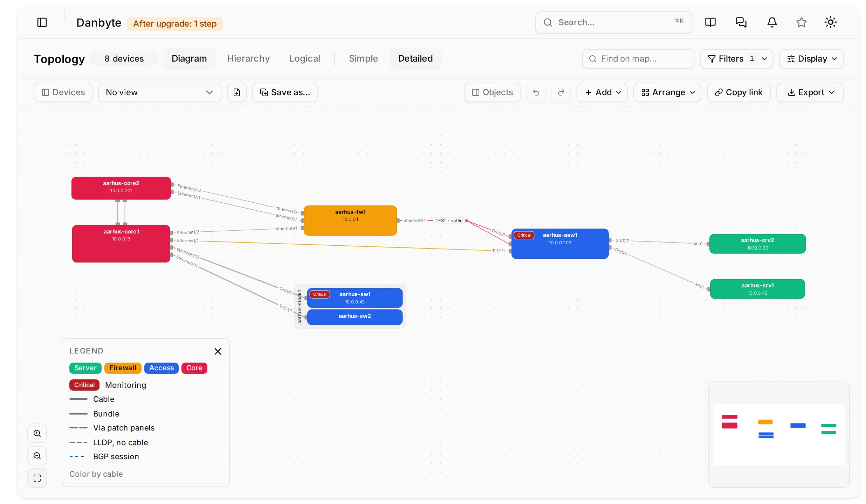Click the After upgrade: 1 step badge

click(x=175, y=24)
